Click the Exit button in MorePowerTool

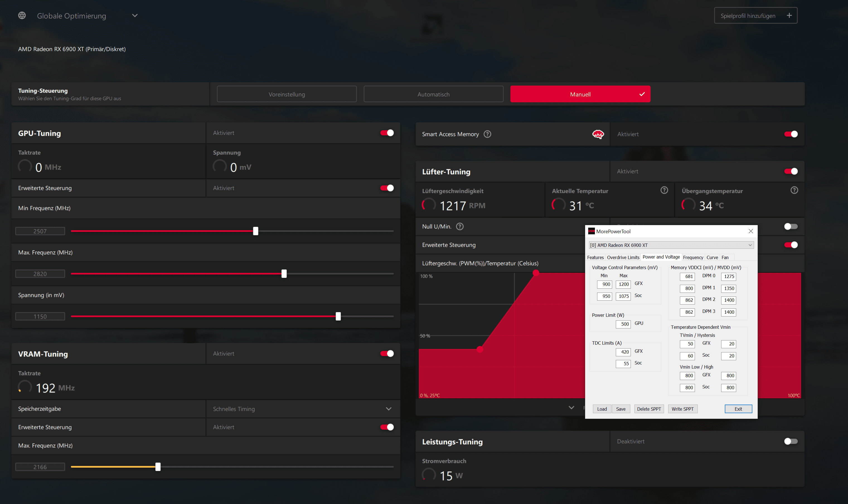[738, 409]
